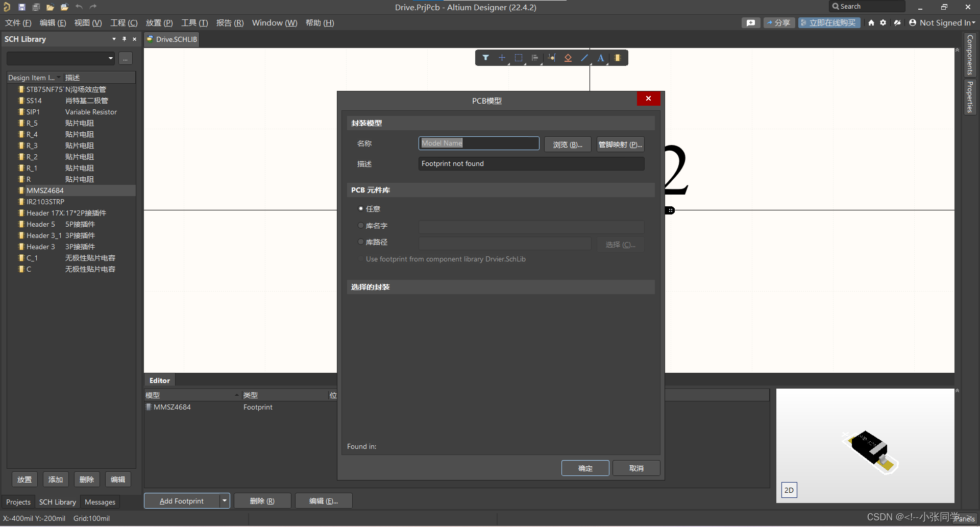Open the 文件 (F) menu
The image size is (980, 527).
tap(18, 23)
